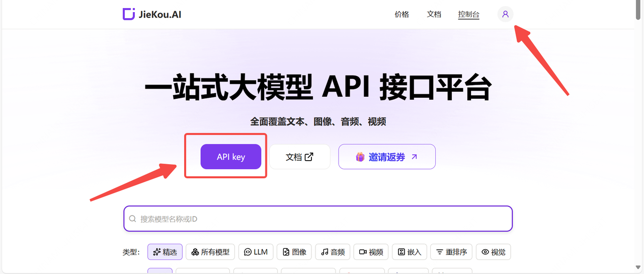Click the search magnifier icon
This screenshot has height=274, width=644.
point(133,219)
